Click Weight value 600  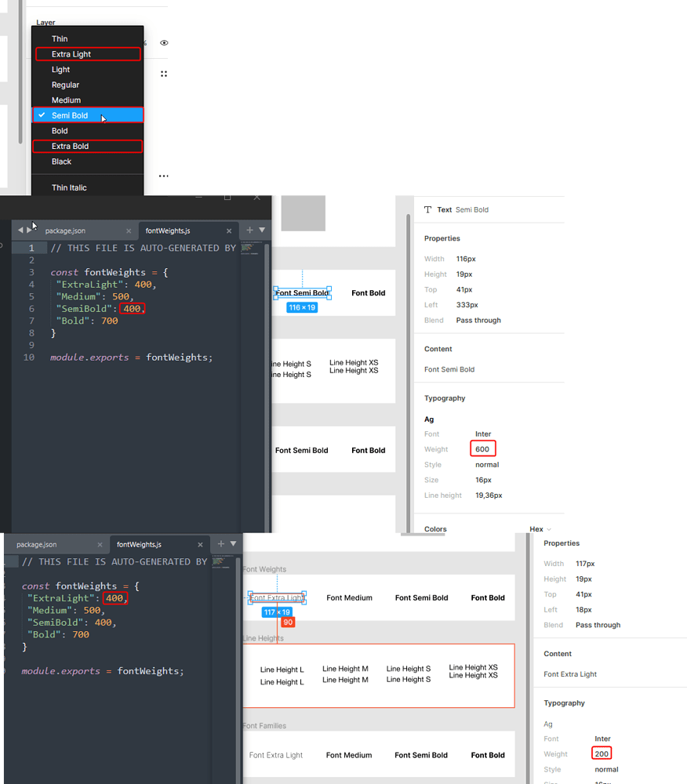482,449
